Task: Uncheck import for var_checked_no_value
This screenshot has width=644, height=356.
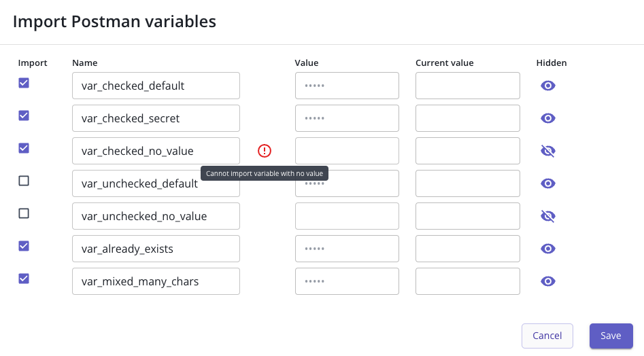Action: coord(24,148)
